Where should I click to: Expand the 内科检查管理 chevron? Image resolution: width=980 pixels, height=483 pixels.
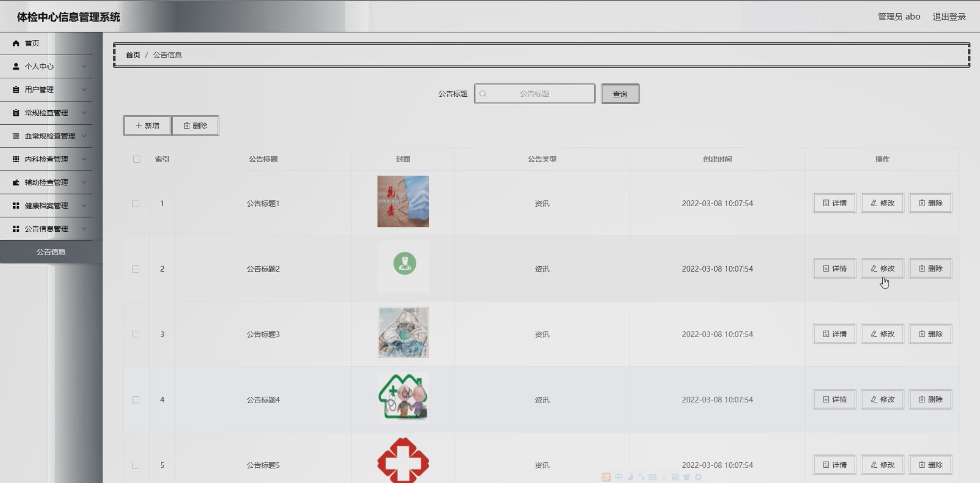click(x=84, y=159)
